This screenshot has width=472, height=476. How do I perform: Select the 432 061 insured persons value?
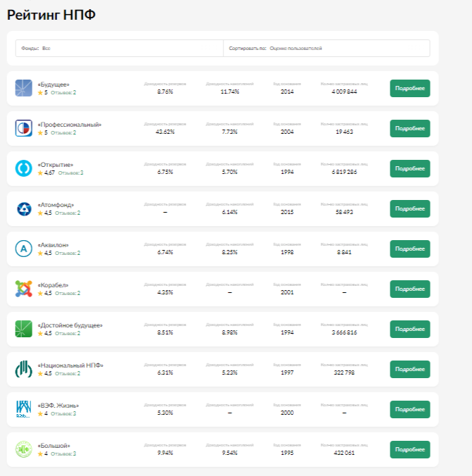(344, 453)
